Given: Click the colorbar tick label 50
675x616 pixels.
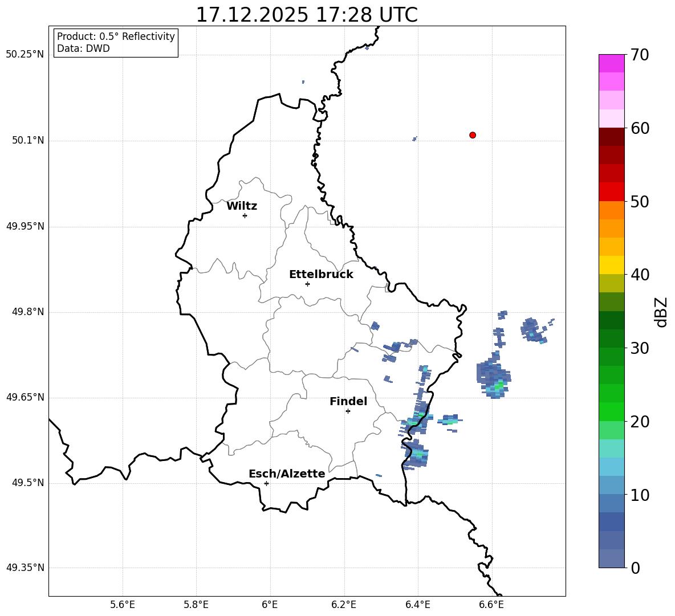Looking at the screenshot, I should click(x=640, y=201).
